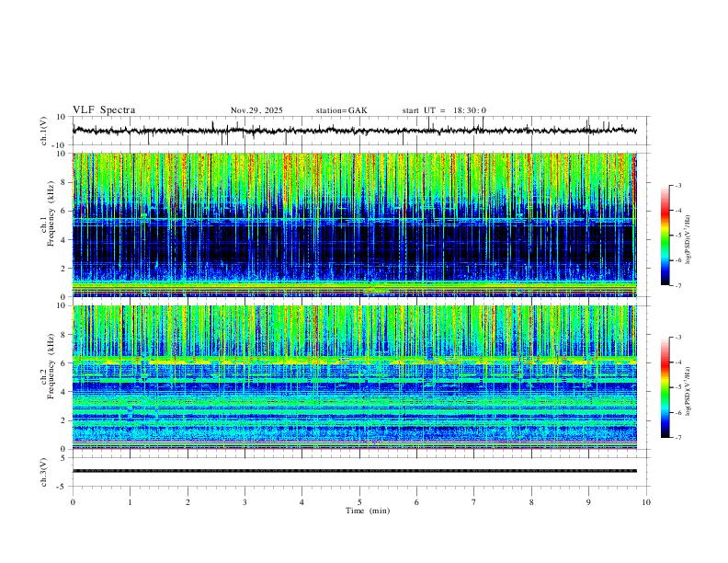Screen dimensions: 728x563
Task: Select the "start UT = 18:30:0" header text
Action: [444, 110]
